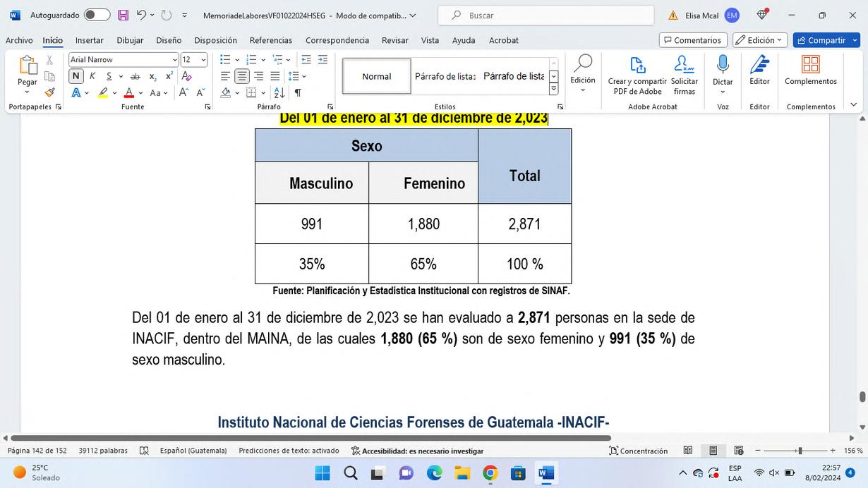This screenshot has height=488, width=868.
Task: Expand the styles gallery More arrow
Action: [x=553, y=89]
